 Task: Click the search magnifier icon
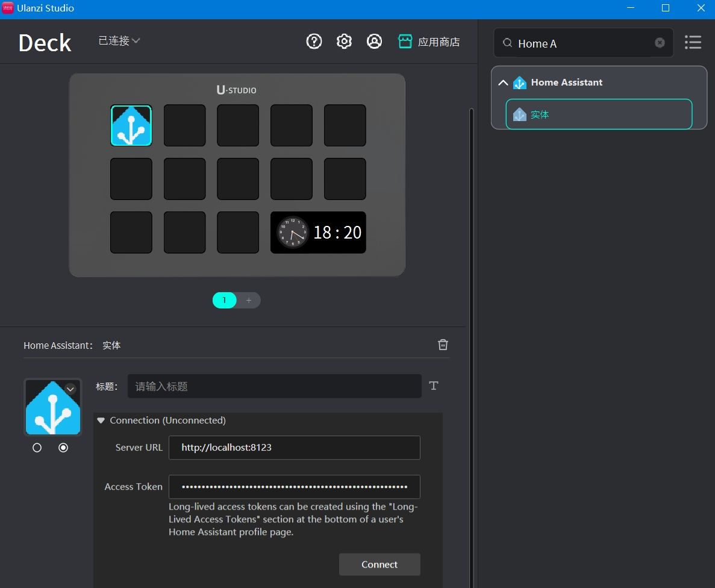click(507, 43)
